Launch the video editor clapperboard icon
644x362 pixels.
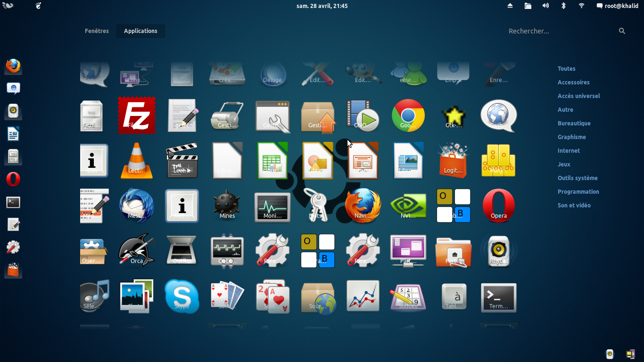182,161
